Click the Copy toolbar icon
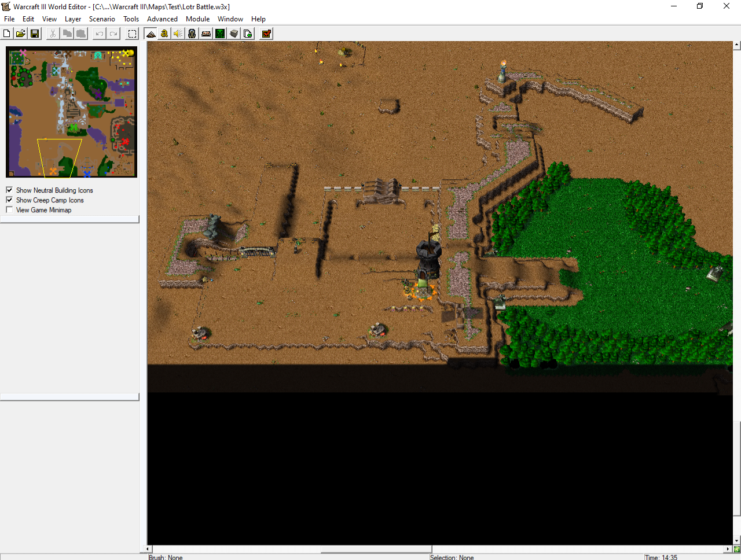The image size is (741, 560). coord(67,34)
